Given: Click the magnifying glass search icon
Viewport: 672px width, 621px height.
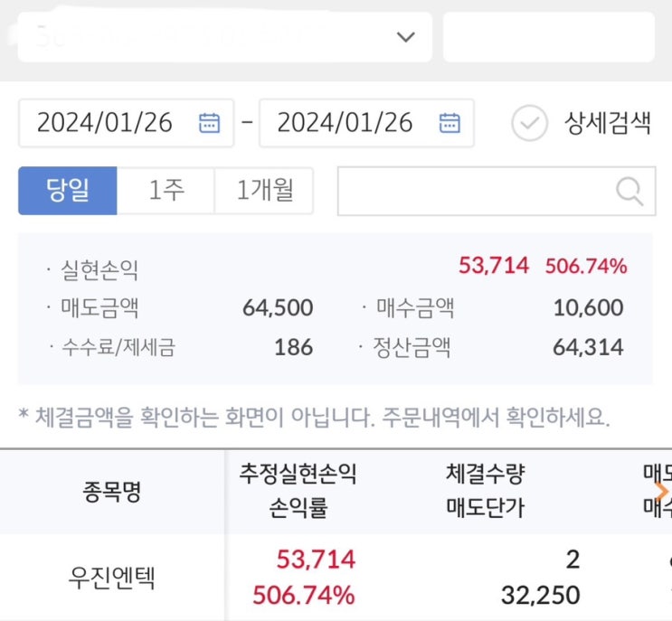Looking at the screenshot, I should click(629, 191).
